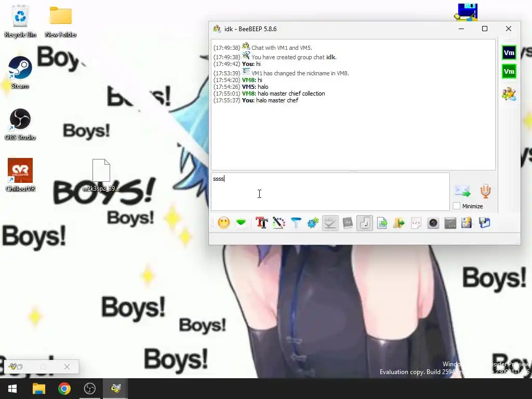Image resolution: width=532 pixels, height=399 pixels.
Task: Open the font color picker pencil icon
Action: (x=278, y=223)
